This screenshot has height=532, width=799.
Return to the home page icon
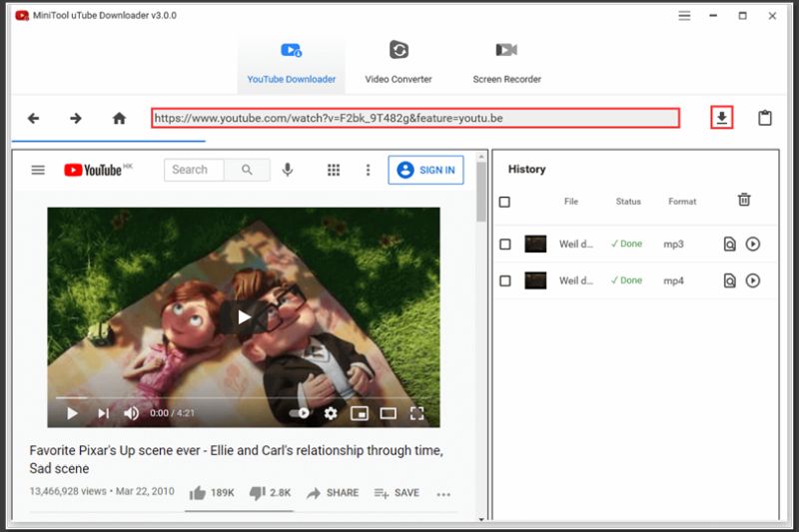119,119
